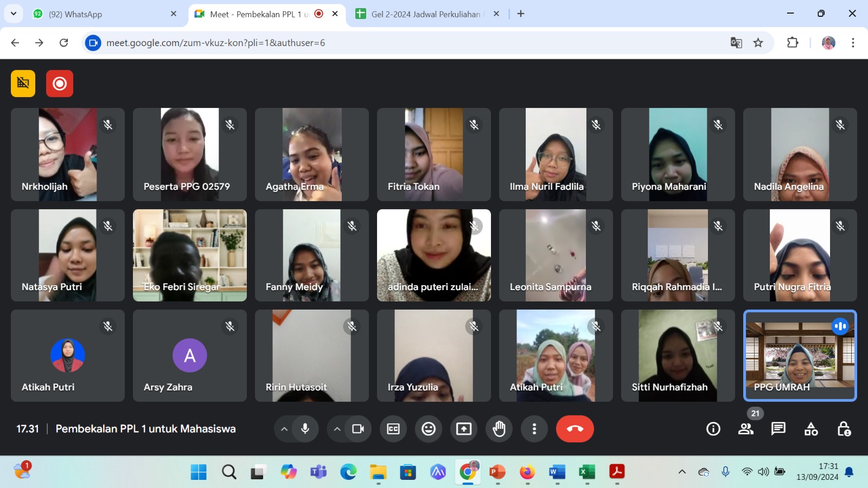Viewport: 868px width, 488px height.
Task: Open the host controls lock icon
Action: [844, 429]
